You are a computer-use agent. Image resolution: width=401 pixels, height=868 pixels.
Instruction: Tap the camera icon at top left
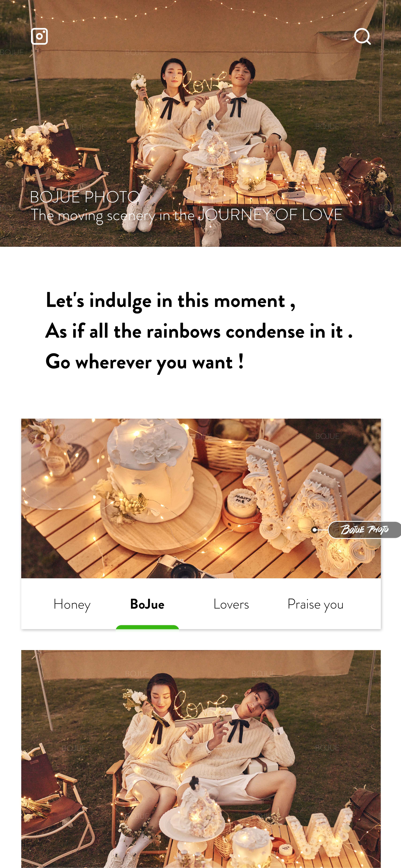pos(39,36)
